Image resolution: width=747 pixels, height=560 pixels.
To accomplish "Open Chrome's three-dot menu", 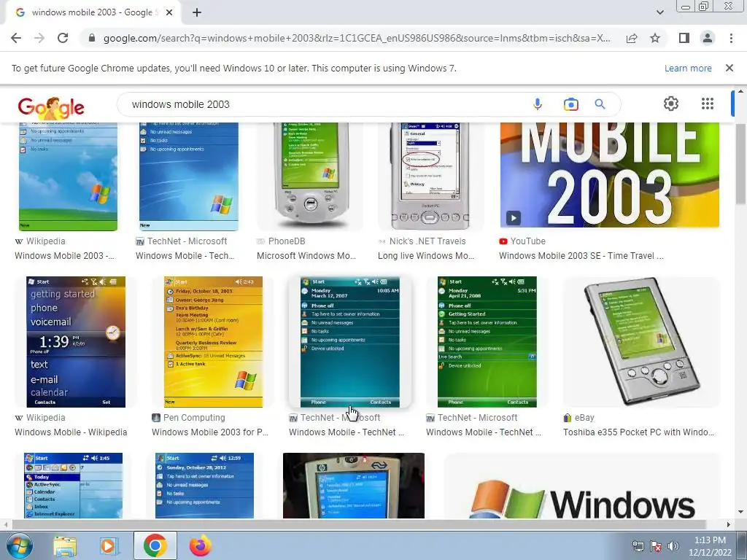I will pyautogui.click(x=731, y=38).
